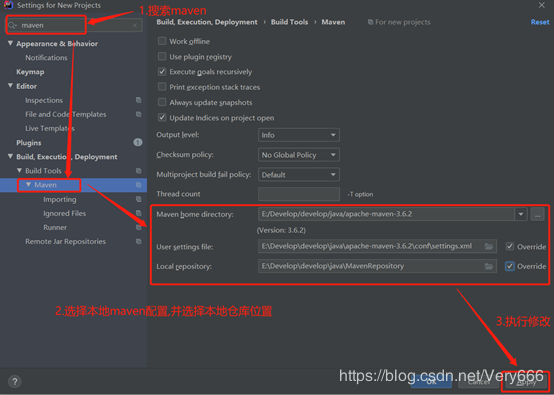
Task: Select Keymap in the settings tree
Action: (x=30, y=72)
